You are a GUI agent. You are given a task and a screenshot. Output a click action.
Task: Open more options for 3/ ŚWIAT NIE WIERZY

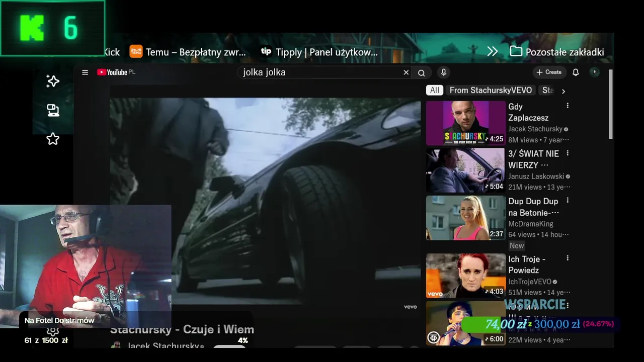coord(568,153)
